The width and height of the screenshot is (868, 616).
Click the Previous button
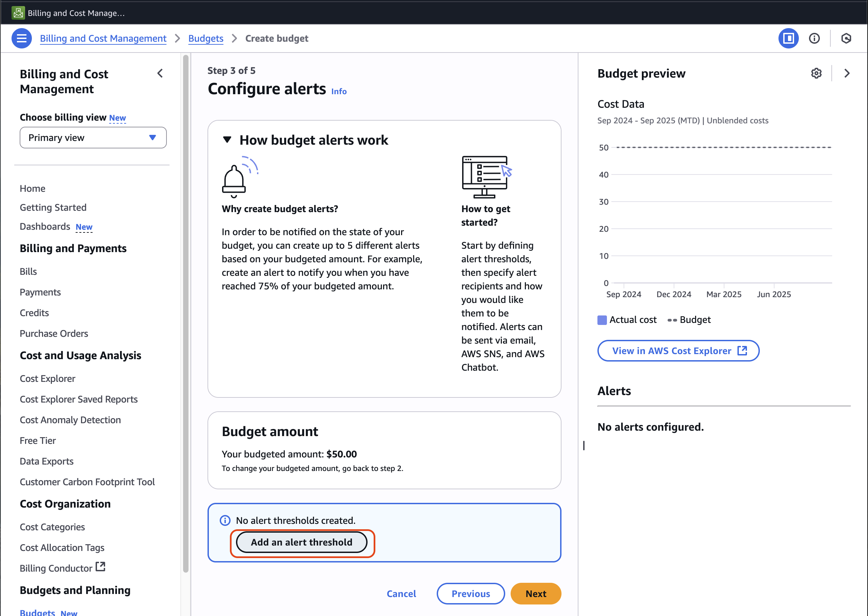[470, 593]
